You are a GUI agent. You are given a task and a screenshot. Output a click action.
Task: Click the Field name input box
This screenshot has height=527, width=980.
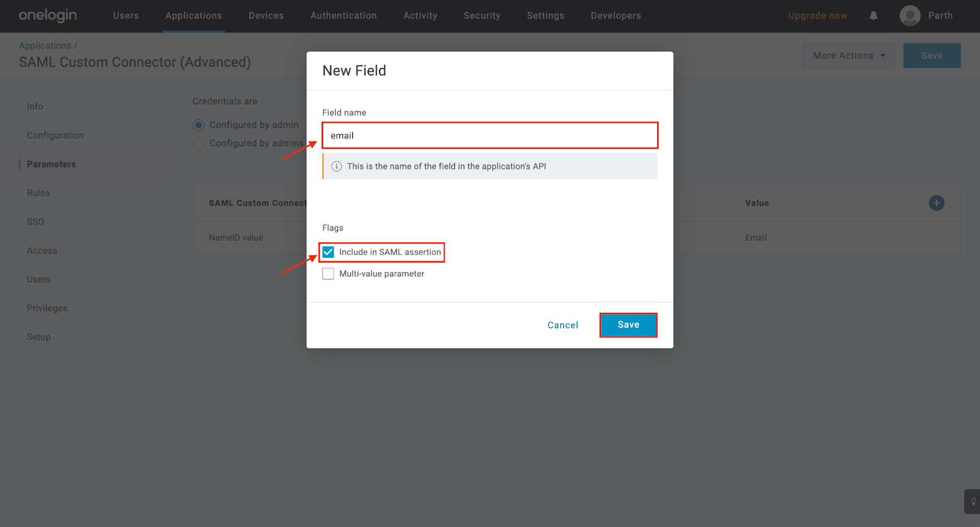(490, 135)
